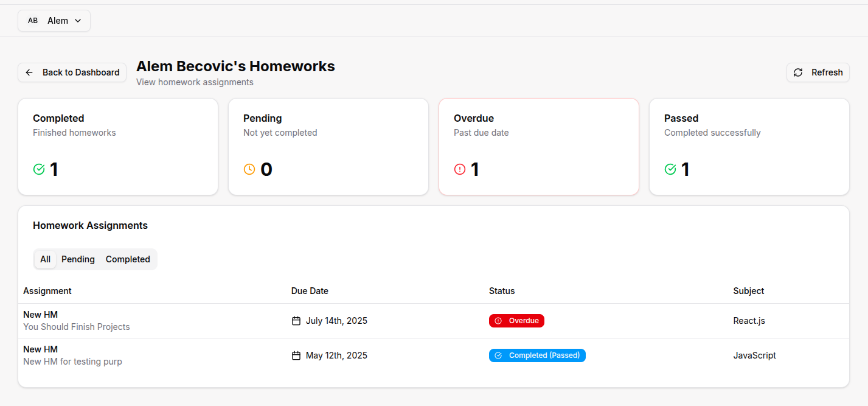Image resolution: width=868 pixels, height=406 pixels.
Task: Click the calendar icon beside May 12th, 2025
Action: (296, 355)
